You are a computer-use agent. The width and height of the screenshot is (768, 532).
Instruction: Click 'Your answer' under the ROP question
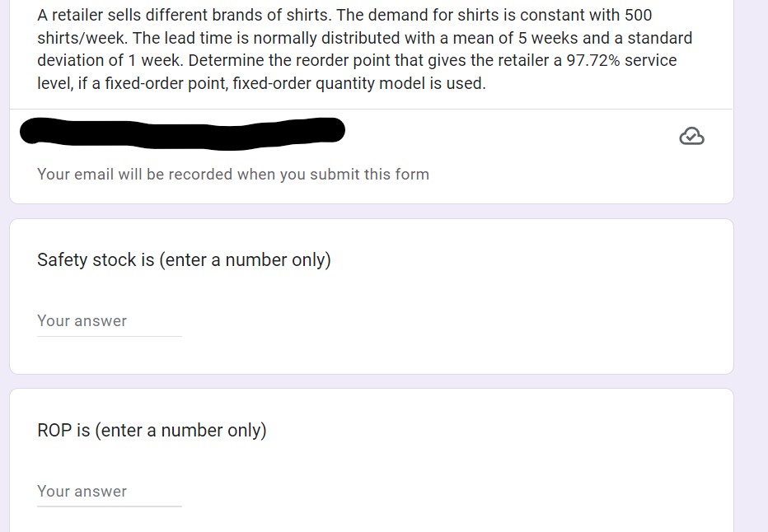point(82,491)
